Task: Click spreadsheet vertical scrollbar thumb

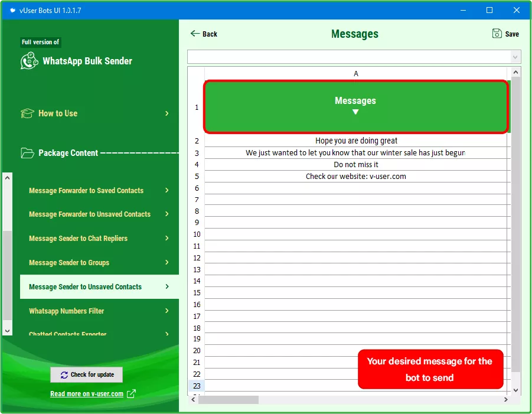Action: pyautogui.click(x=515, y=224)
